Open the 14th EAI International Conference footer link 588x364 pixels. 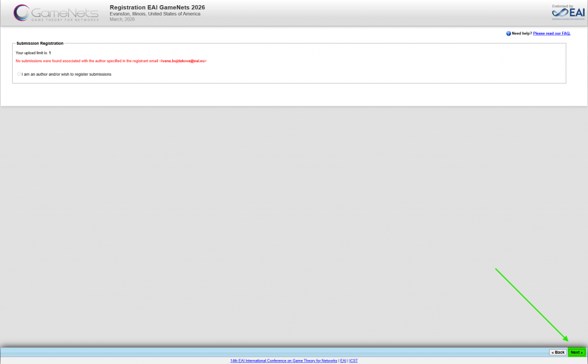[284, 361]
